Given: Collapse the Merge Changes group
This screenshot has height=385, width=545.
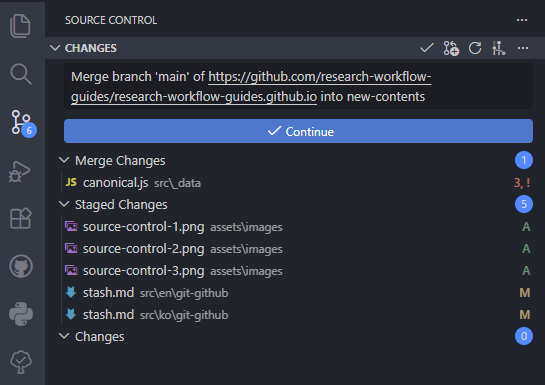Looking at the screenshot, I should coord(64,160).
